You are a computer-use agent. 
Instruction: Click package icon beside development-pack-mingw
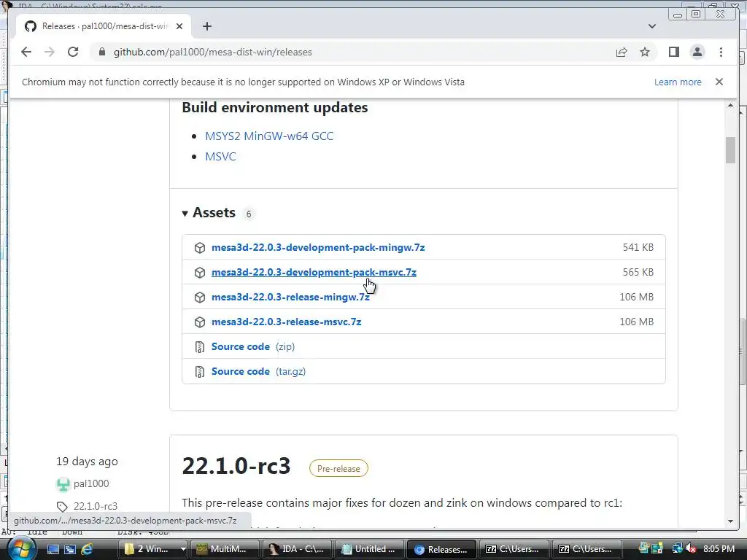200,248
